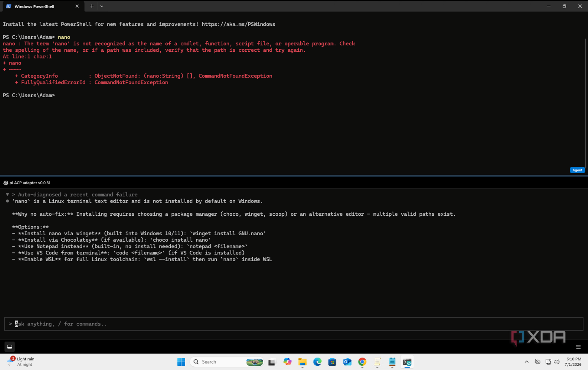Image resolution: width=588 pixels, height=370 pixels.
Task: Click the empty PS C:\Users\Adam> prompt
Action: pyautogui.click(x=29, y=95)
